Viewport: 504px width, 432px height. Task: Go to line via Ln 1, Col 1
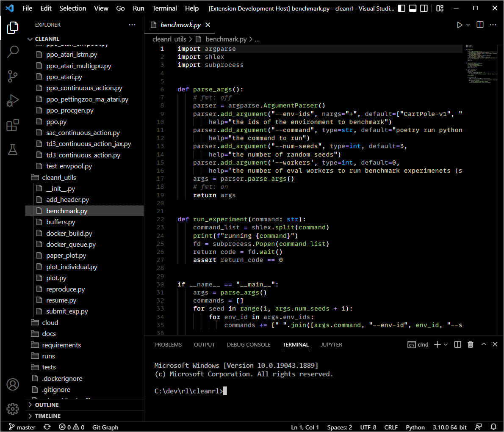coord(305,427)
